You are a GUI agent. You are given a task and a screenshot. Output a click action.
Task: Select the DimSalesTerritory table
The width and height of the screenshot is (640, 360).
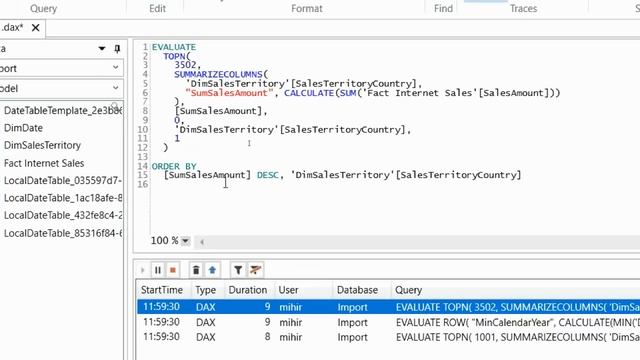[42, 145]
